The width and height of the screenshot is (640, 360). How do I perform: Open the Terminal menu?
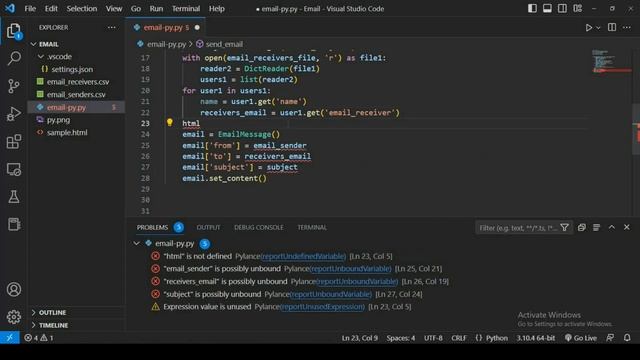pos(186,9)
